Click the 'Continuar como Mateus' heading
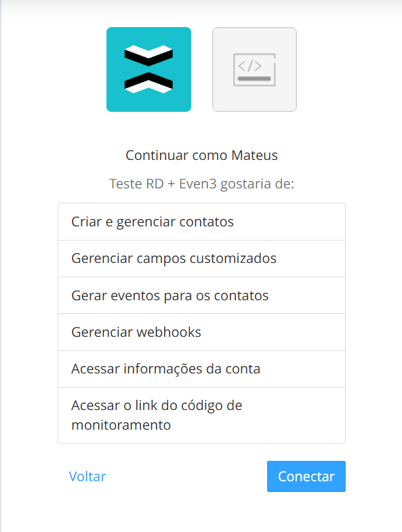This screenshot has width=402, height=532. coord(202,155)
